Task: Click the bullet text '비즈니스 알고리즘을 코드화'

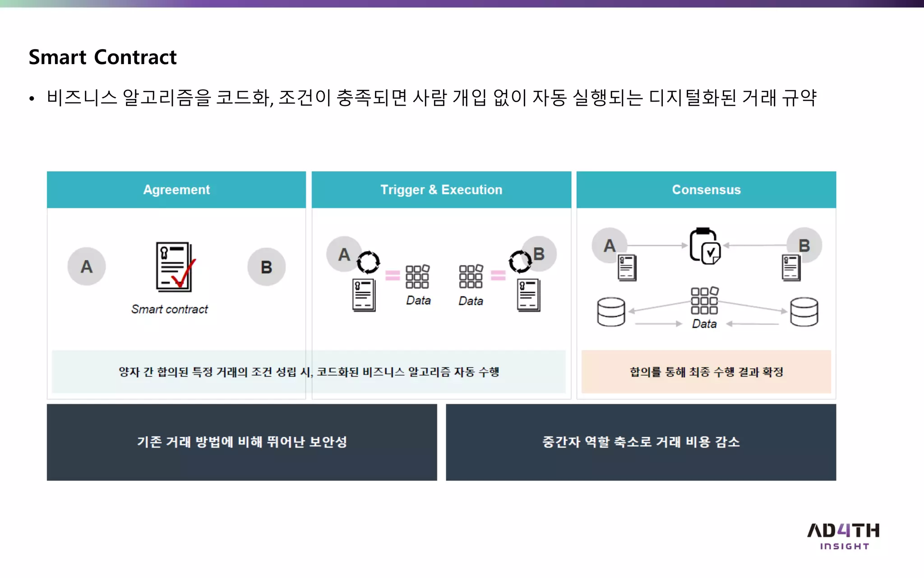Action: tap(159, 98)
